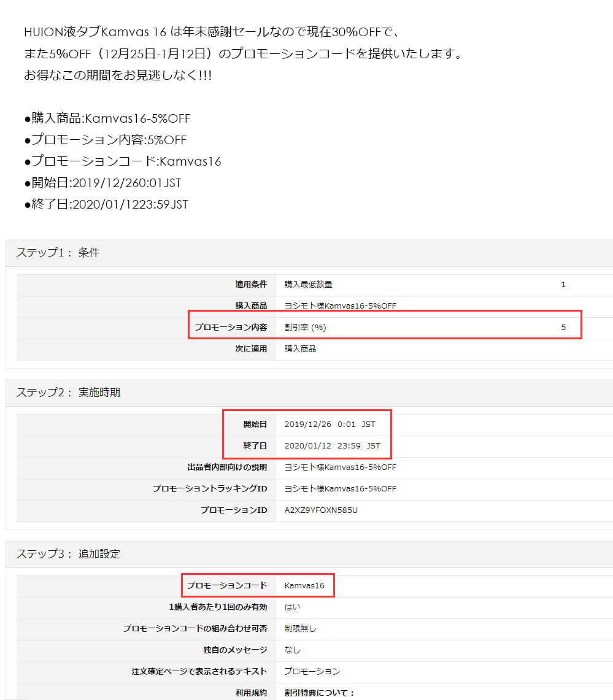Select the value in the 出品者内部向けの説明 row

click(x=340, y=467)
